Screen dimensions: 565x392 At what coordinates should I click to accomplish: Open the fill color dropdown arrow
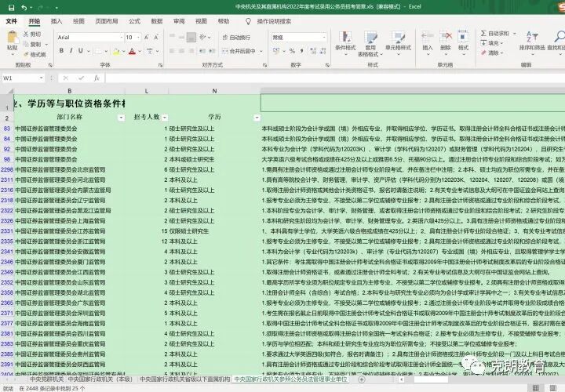(123, 51)
